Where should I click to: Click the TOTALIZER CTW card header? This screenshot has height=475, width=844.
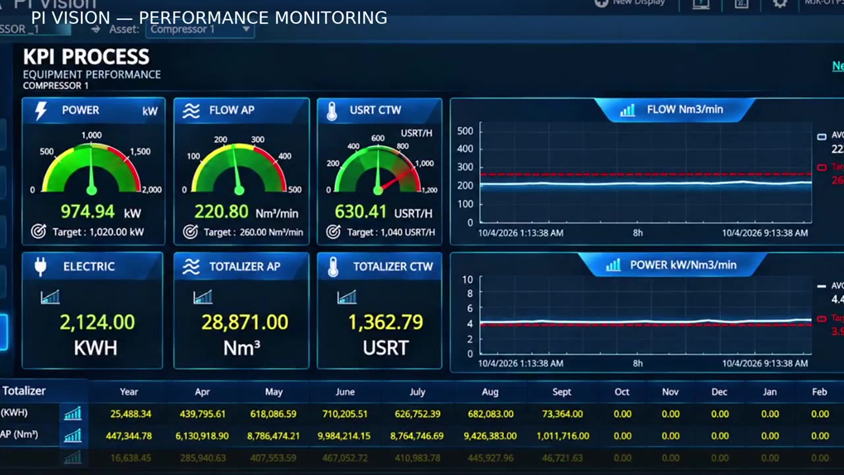pyautogui.click(x=379, y=267)
